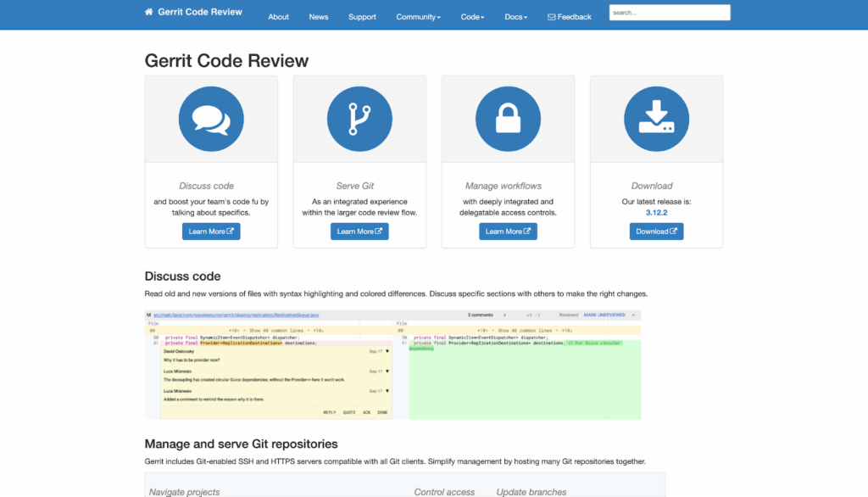Click the search field in navbar
Viewport: 868px width, 497px height.
pos(670,12)
